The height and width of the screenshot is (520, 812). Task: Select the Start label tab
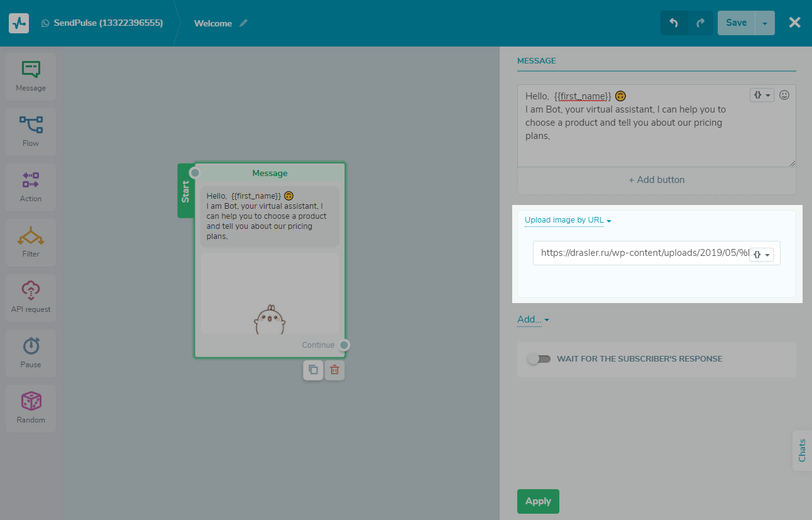[x=185, y=191]
